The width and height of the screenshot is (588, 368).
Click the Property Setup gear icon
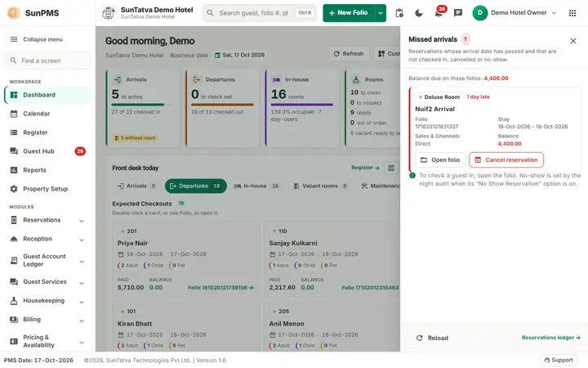coord(14,189)
